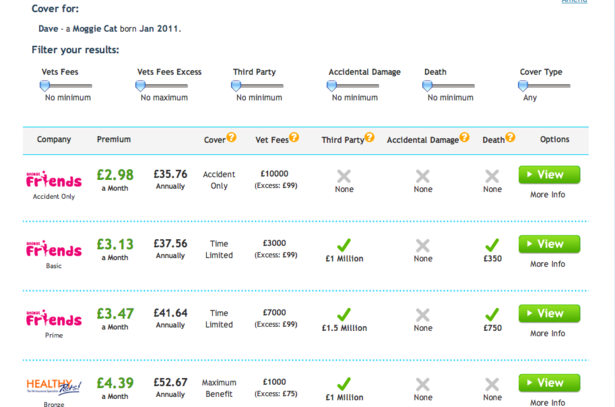This screenshot has width=615, height=407.
Task: Click the Maximum Benefit cover text
Action: [x=219, y=388]
